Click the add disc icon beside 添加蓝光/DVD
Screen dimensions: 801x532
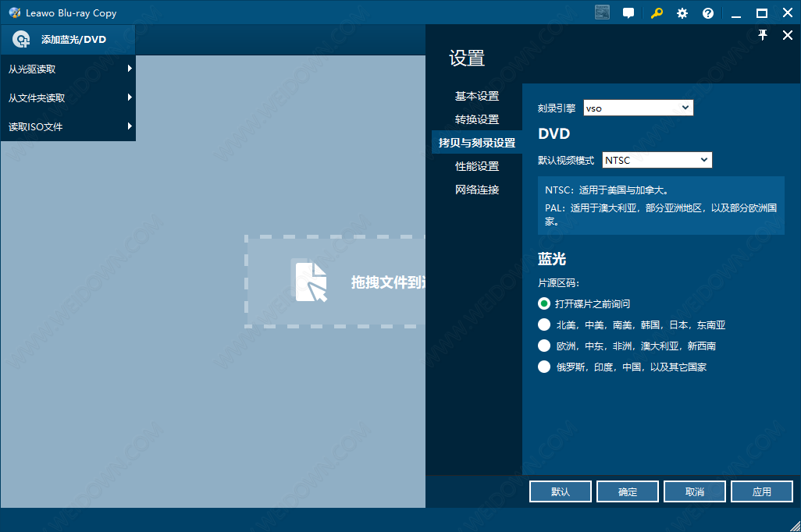[21, 39]
